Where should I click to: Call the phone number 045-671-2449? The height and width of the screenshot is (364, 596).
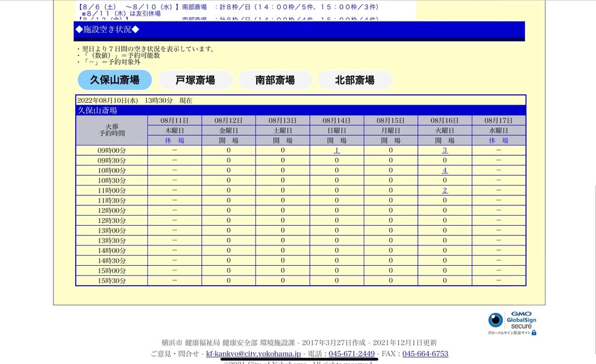click(x=352, y=354)
